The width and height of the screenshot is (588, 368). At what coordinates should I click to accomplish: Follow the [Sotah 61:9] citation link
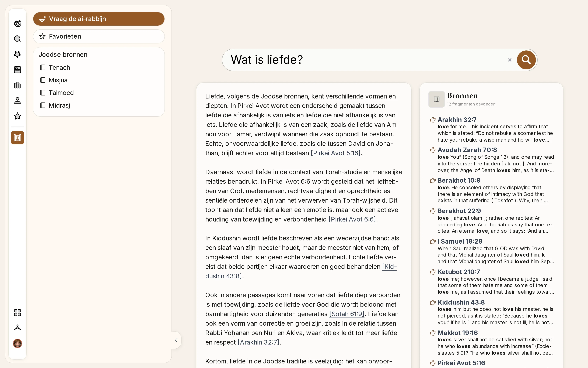coord(347,314)
